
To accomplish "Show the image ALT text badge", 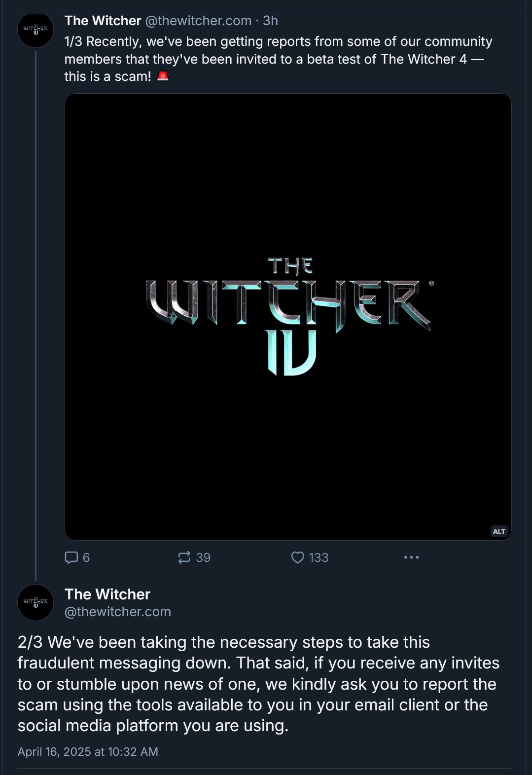I will 499,531.
